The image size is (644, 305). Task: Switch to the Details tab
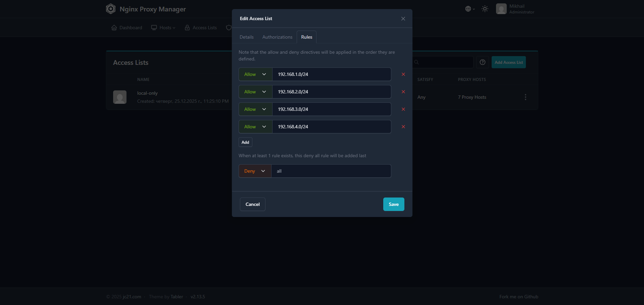(247, 37)
